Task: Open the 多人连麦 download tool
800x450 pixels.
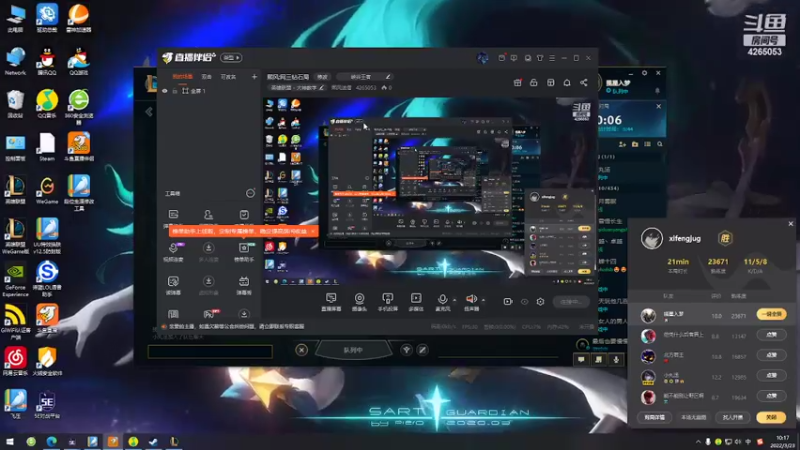Action: 208,252
